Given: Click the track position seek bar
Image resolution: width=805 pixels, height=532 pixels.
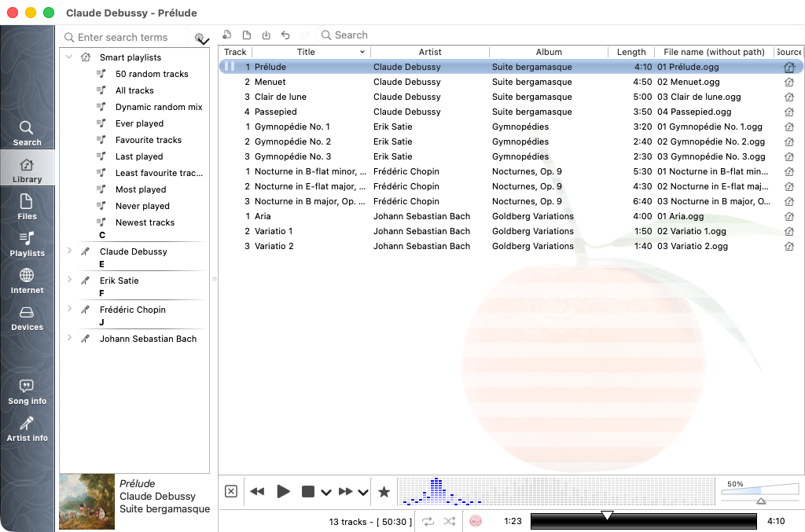Looking at the screenshot, I should (643, 521).
